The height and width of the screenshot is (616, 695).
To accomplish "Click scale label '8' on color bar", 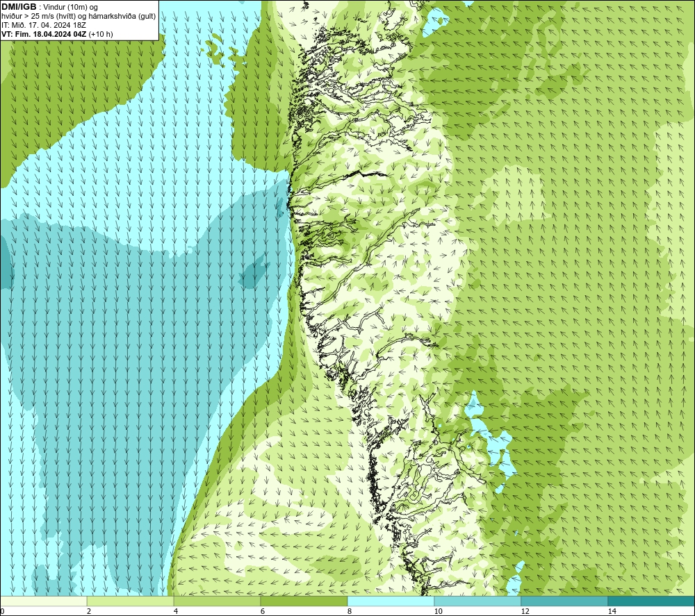I will pyautogui.click(x=350, y=611).
